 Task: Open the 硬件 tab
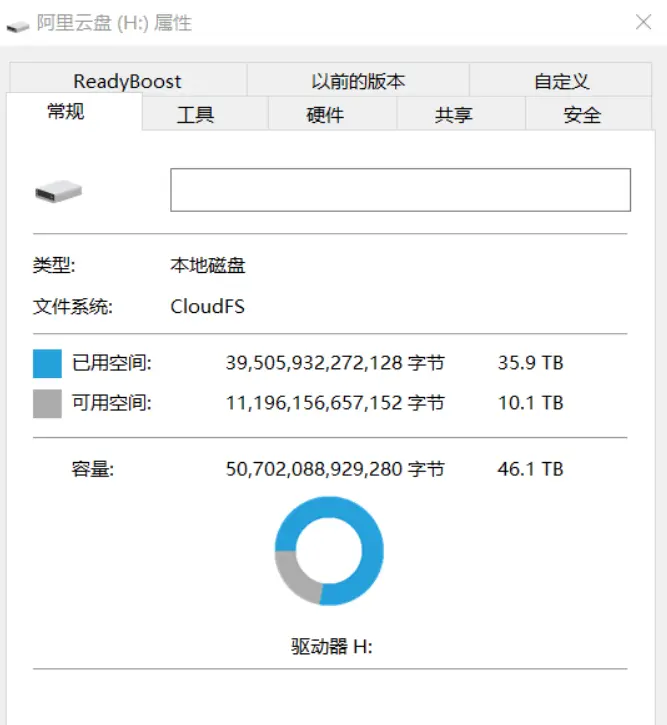click(324, 114)
